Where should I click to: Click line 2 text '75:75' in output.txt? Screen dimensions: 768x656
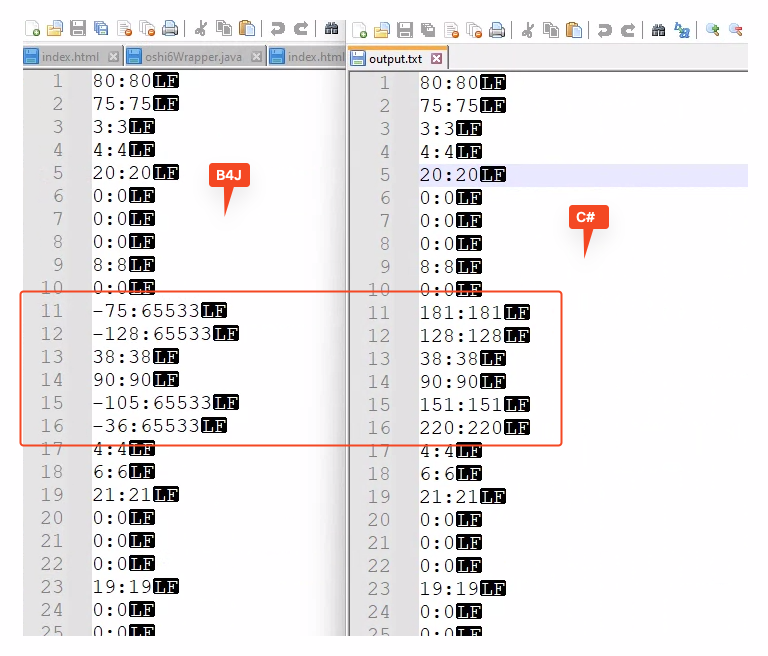tap(449, 105)
